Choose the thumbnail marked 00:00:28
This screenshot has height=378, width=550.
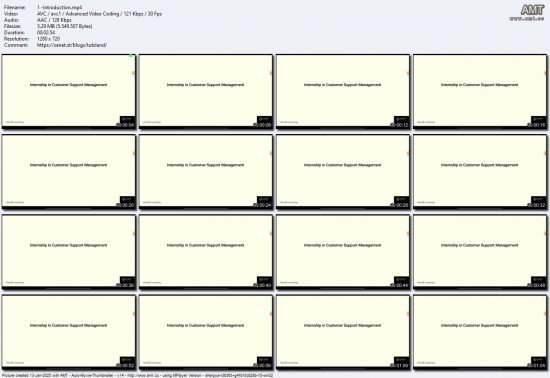343,171
